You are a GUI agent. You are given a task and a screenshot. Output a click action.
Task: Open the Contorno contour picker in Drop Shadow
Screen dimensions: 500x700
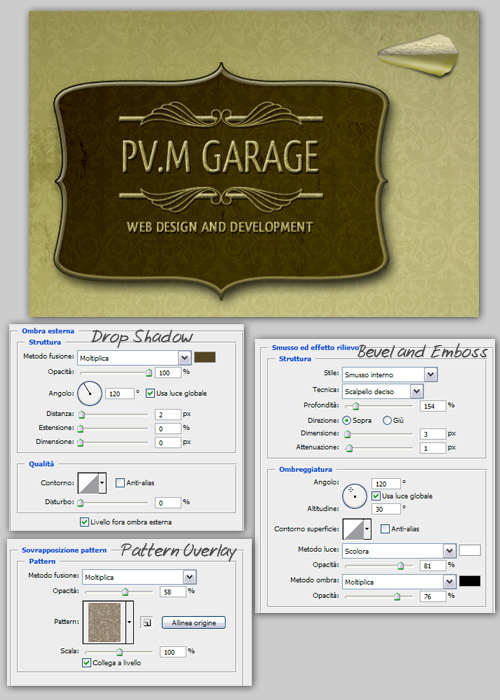tap(92, 483)
